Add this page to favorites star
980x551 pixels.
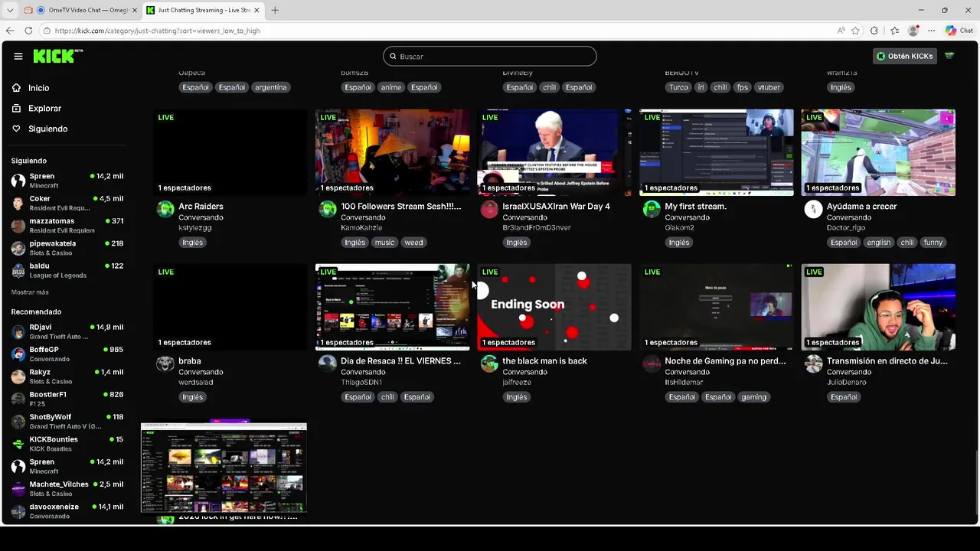855,31
